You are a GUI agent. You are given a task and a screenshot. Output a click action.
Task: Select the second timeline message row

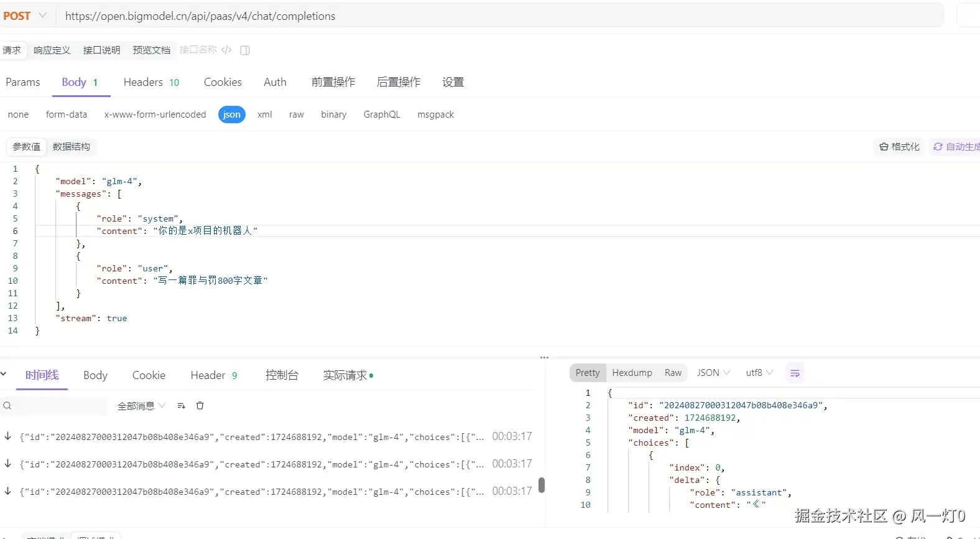coord(267,464)
